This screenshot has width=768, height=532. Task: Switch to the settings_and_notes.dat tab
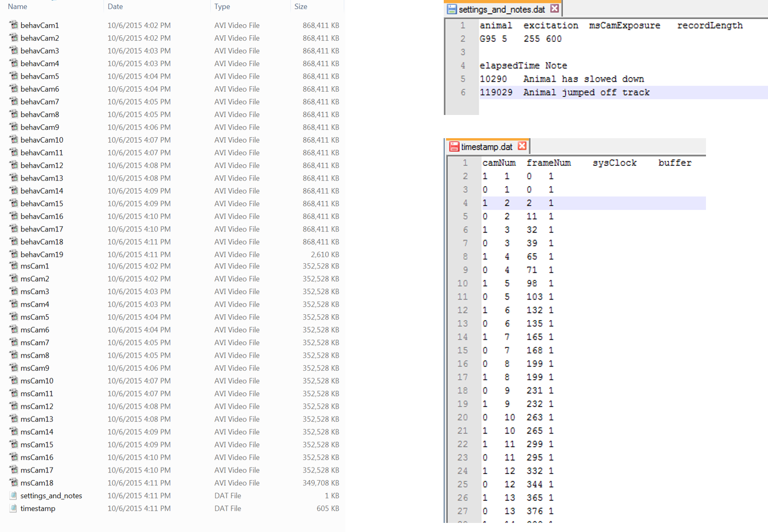[501, 10]
